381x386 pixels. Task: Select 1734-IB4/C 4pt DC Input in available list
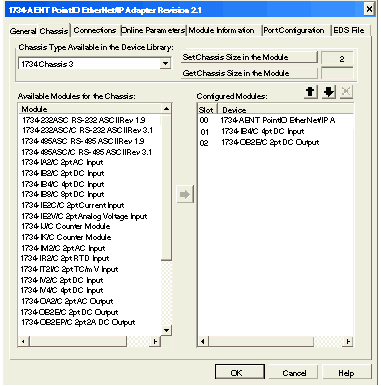point(63,184)
